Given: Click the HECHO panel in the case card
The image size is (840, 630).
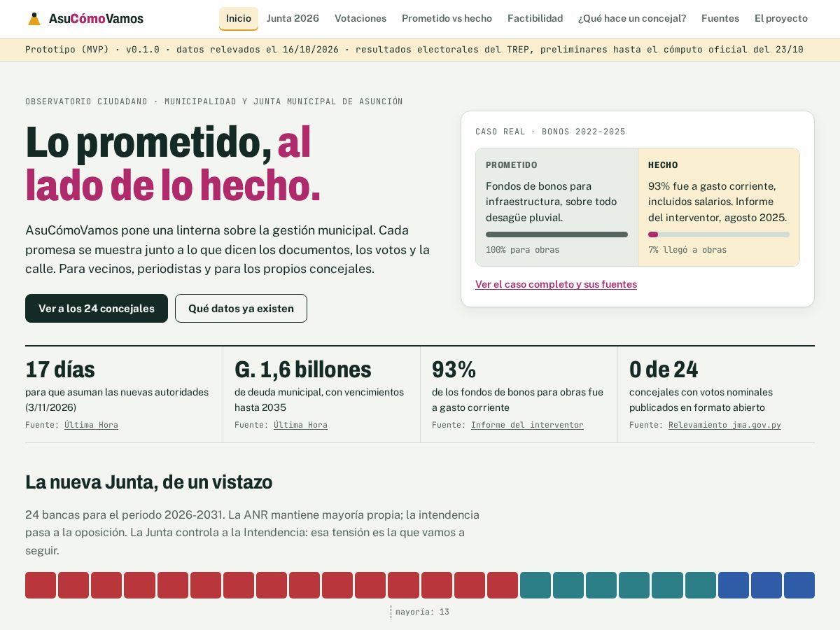Looking at the screenshot, I should (x=719, y=207).
